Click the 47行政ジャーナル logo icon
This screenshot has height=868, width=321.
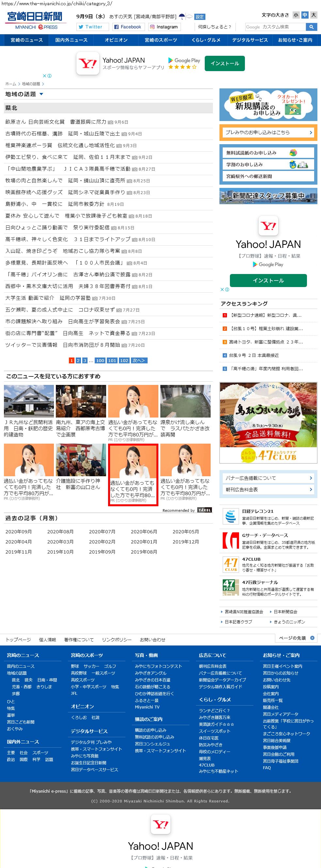click(231, 587)
